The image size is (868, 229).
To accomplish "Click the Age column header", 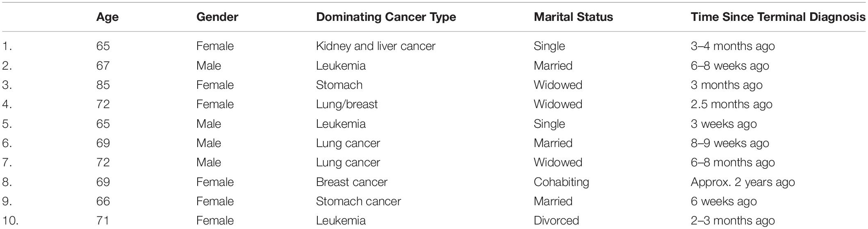I will pyautogui.click(x=107, y=17).
